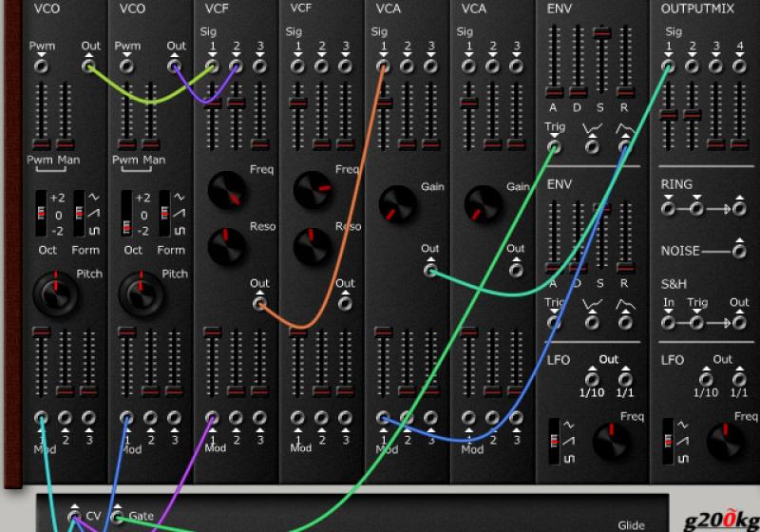
Task: Click OUTPUTMIX Sig 4 input jack
Action: (x=740, y=66)
